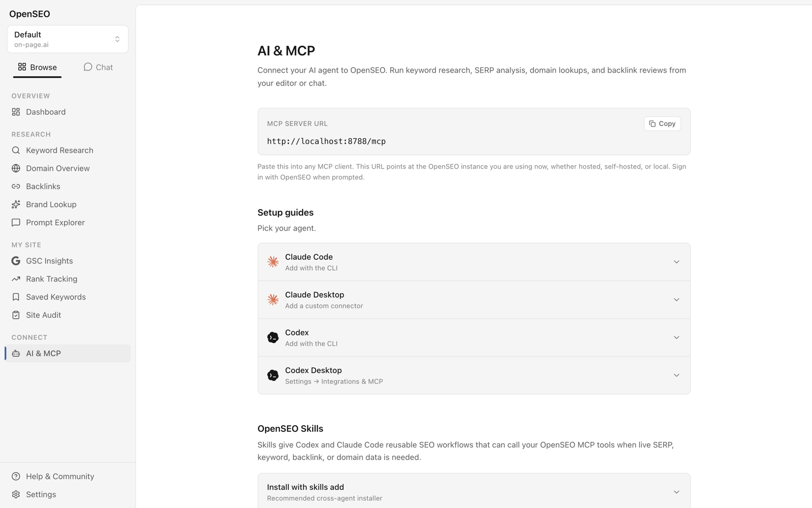
Task: Click the Browse grid icon
Action: pyautogui.click(x=22, y=67)
